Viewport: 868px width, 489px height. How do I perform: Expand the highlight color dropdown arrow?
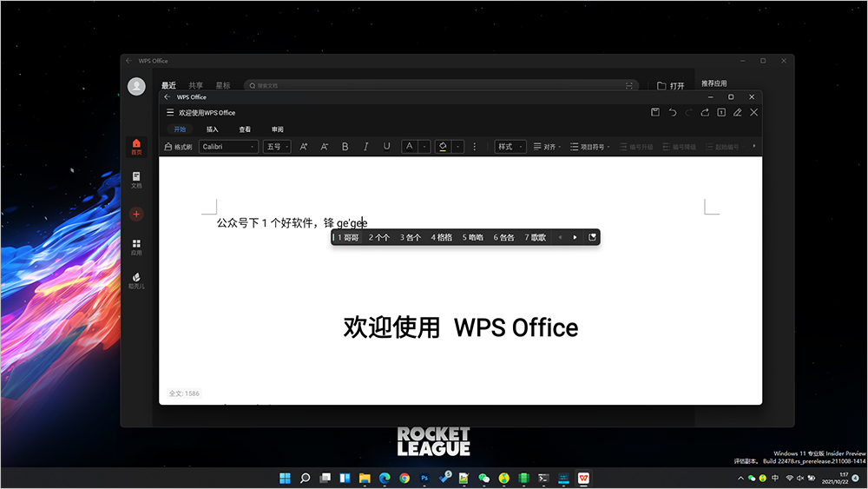457,147
